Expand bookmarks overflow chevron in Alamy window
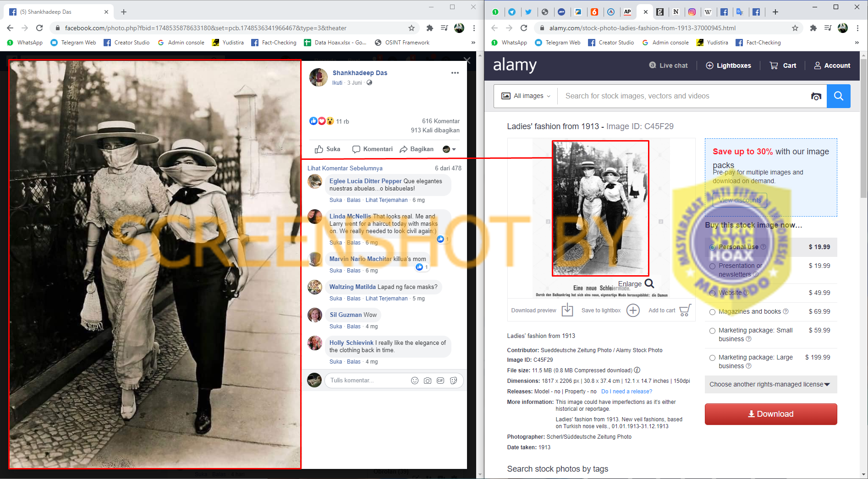Image resolution: width=868 pixels, height=479 pixels. pyautogui.click(x=857, y=43)
